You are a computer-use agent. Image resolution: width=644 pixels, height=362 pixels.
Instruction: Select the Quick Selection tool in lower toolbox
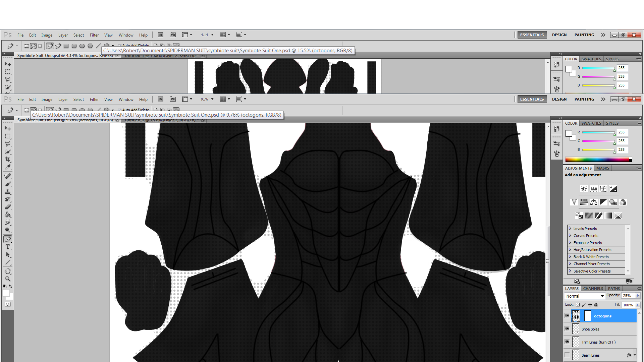coord(8,152)
